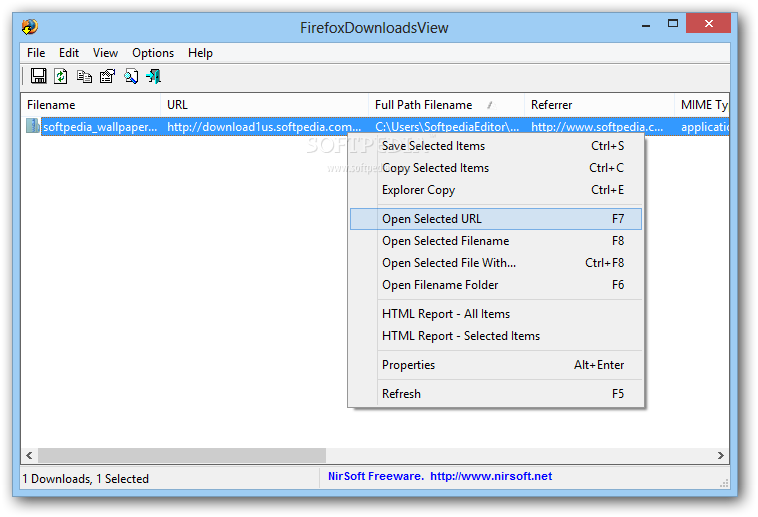Select Open Selected URL menu entry
This screenshot has height=517, width=758.
(496, 219)
